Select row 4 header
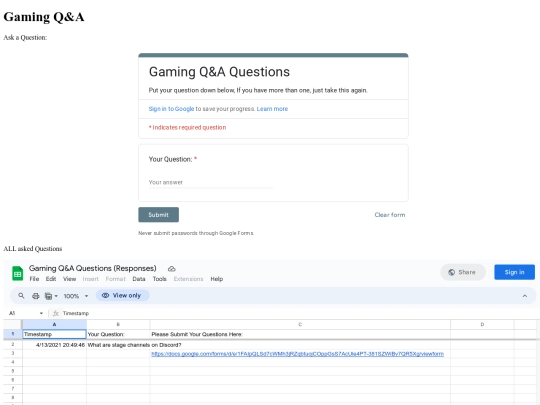The image size is (540, 405). (x=13, y=362)
